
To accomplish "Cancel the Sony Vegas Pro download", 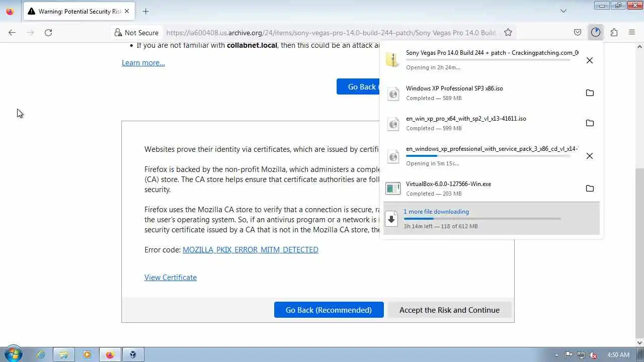I will 590,60.
